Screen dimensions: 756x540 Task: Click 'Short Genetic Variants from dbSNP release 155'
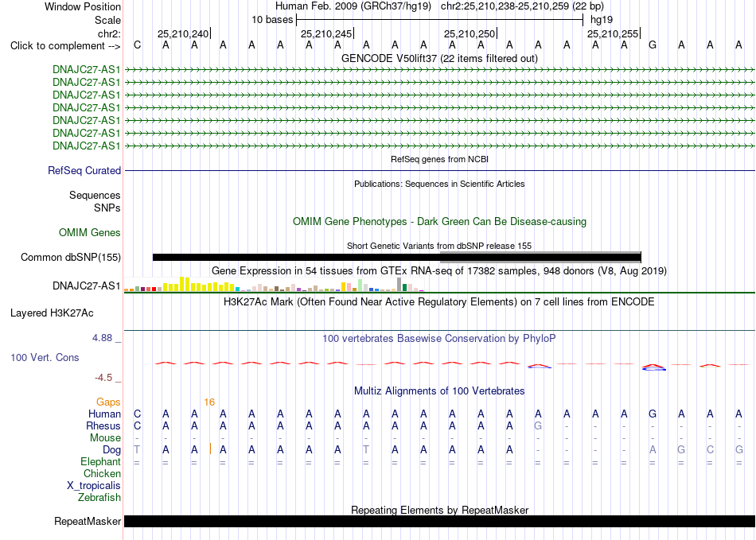pos(439,246)
